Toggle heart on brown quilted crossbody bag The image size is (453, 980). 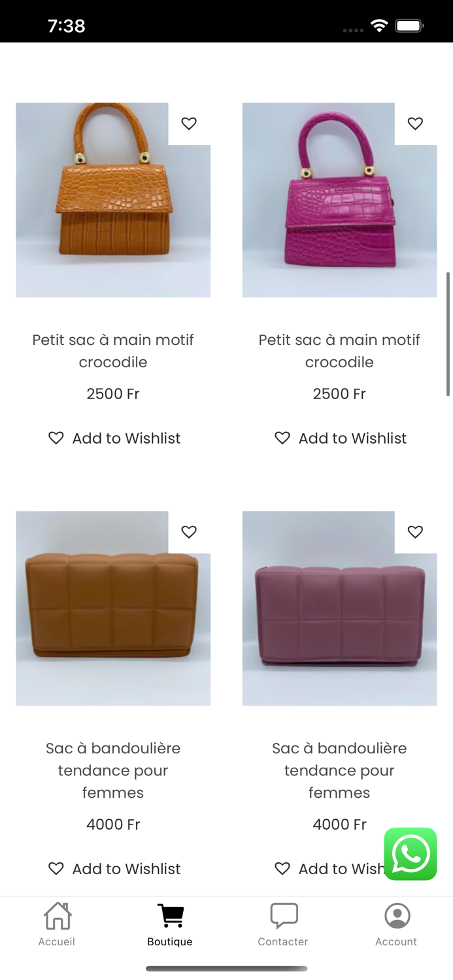point(189,532)
